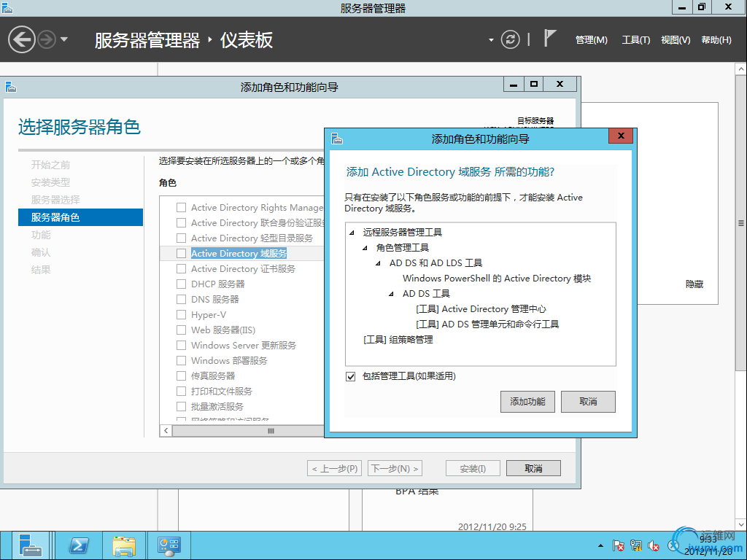Click the network tray icon
The image size is (747, 560).
[636, 545]
